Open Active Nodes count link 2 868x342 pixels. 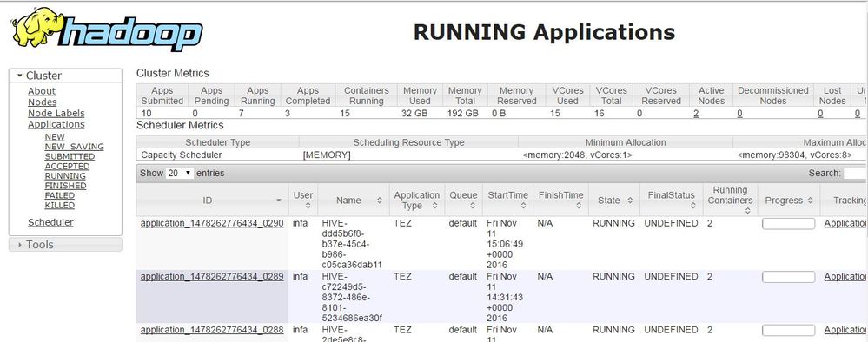[x=696, y=114]
